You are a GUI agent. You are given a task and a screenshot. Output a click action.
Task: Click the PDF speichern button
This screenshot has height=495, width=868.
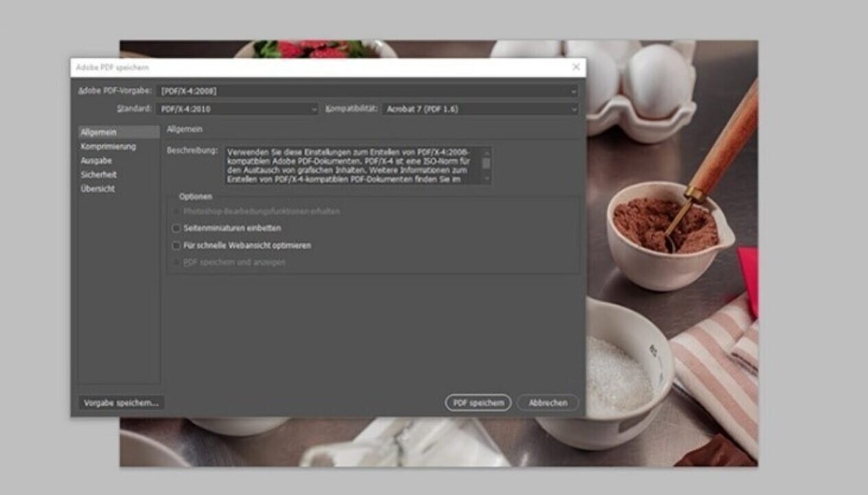click(x=478, y=403)
